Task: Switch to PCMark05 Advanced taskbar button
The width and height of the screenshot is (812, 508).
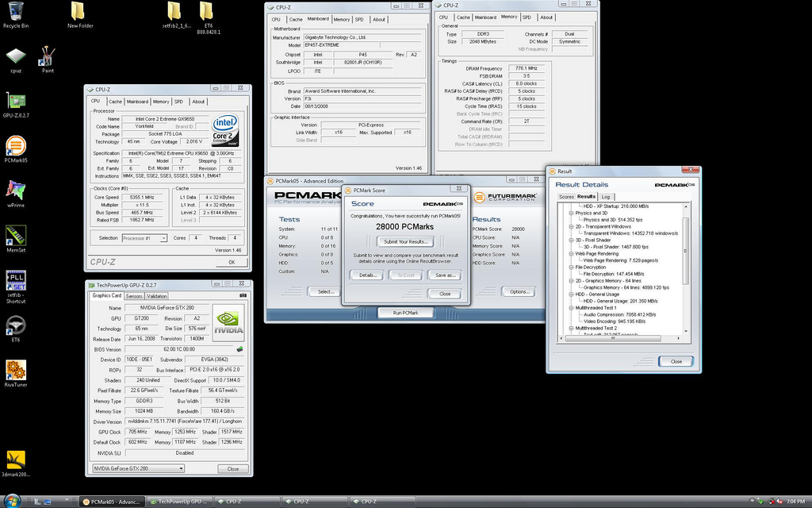Action: 113,502
